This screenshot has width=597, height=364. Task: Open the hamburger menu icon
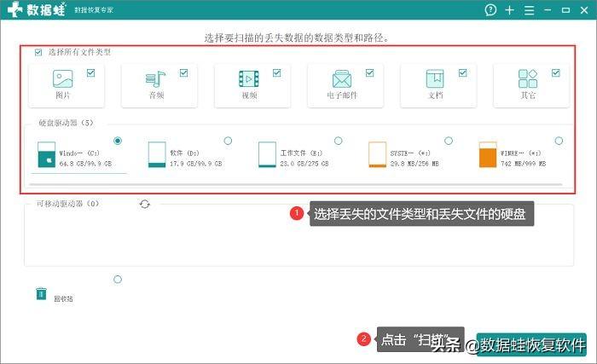(529, 10)
